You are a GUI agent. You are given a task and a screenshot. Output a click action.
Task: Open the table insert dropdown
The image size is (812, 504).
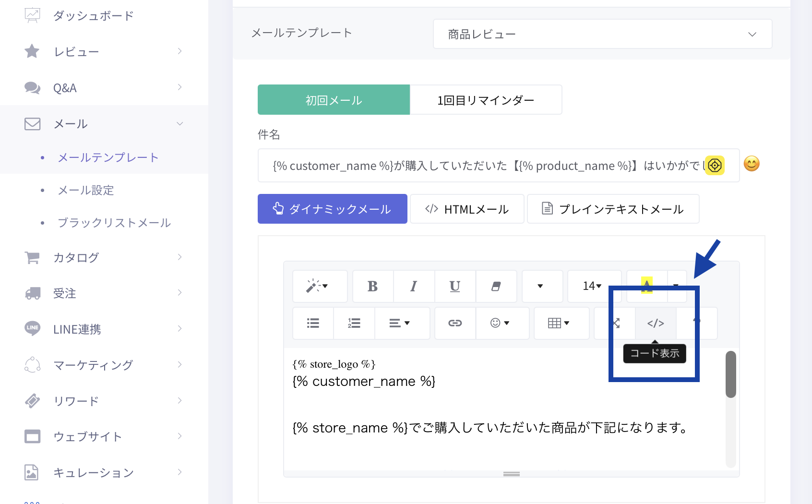[x=559, y=323]
